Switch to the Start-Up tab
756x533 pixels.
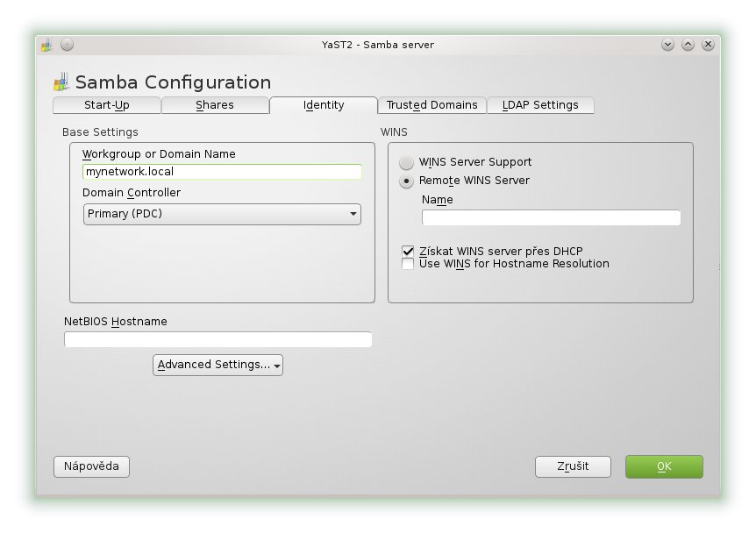[x=106, y=105]
